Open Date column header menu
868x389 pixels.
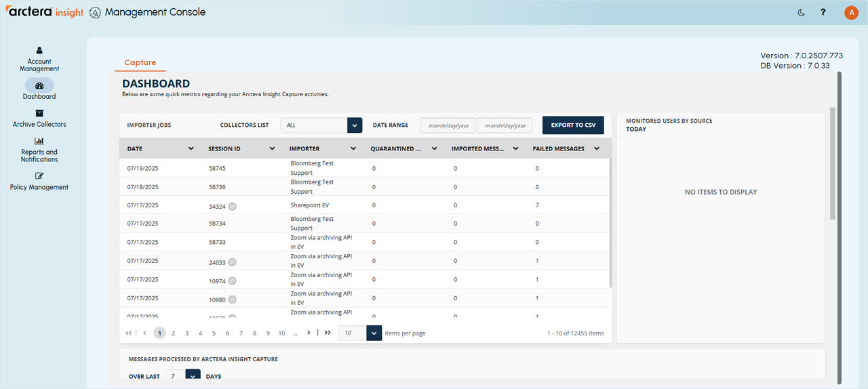191,148
